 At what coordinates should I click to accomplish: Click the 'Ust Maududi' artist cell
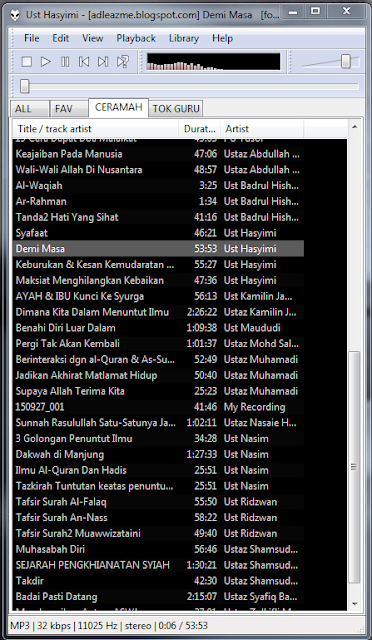(x=252, y=328)
